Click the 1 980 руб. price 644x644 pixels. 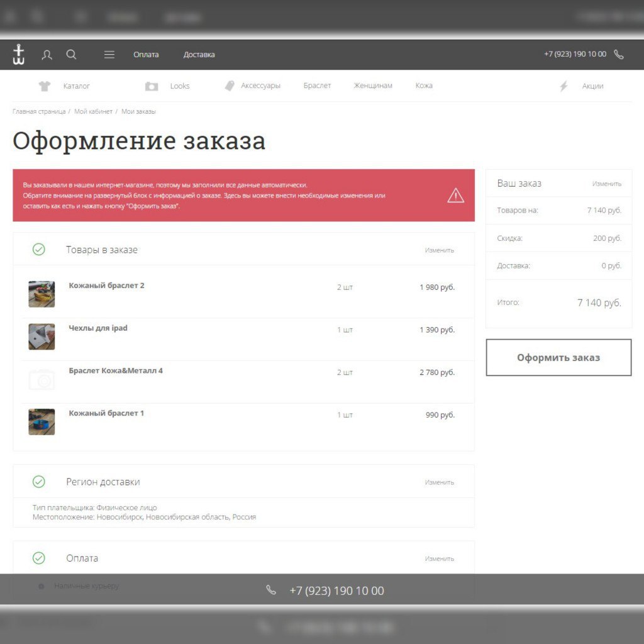click(x=437, y=287)
